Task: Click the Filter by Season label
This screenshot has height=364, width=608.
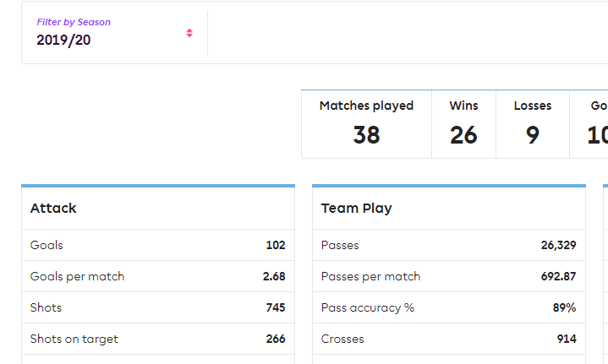Action: (74, 22)
